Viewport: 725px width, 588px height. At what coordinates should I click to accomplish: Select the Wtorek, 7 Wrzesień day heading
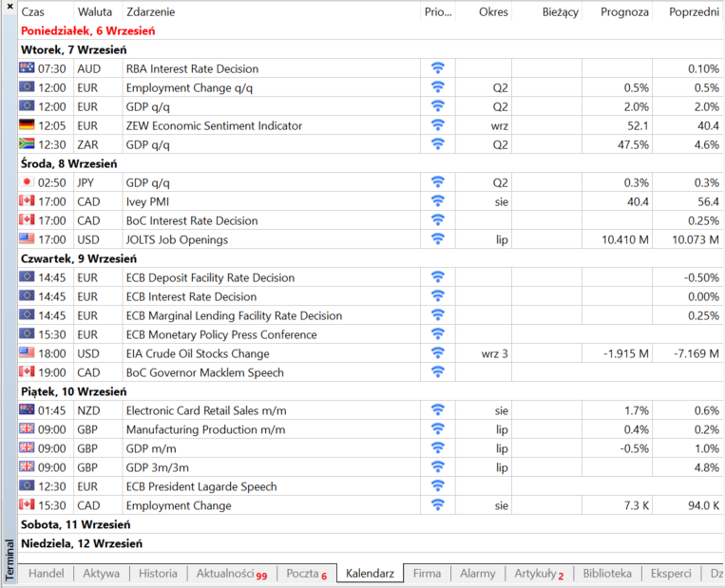[73, 50]
